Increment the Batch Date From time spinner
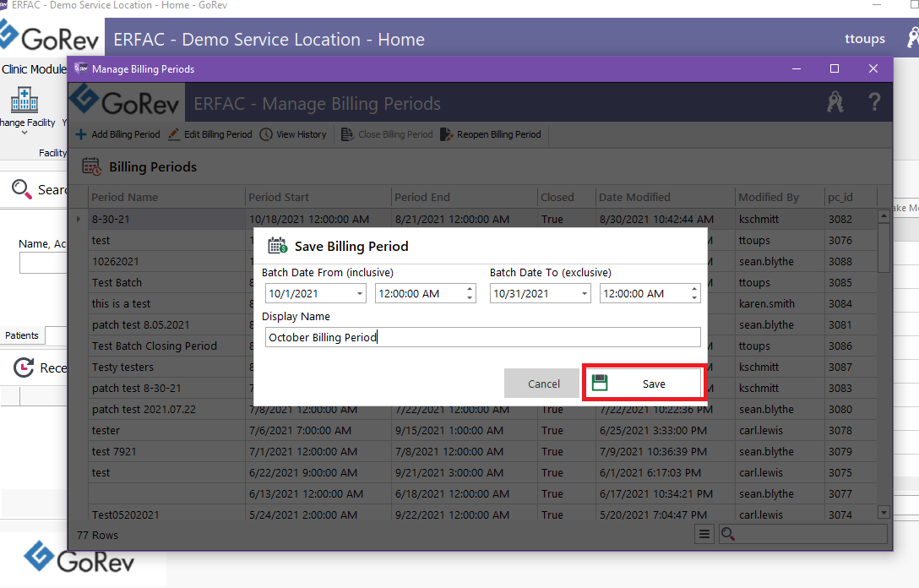 pos(470,288)
